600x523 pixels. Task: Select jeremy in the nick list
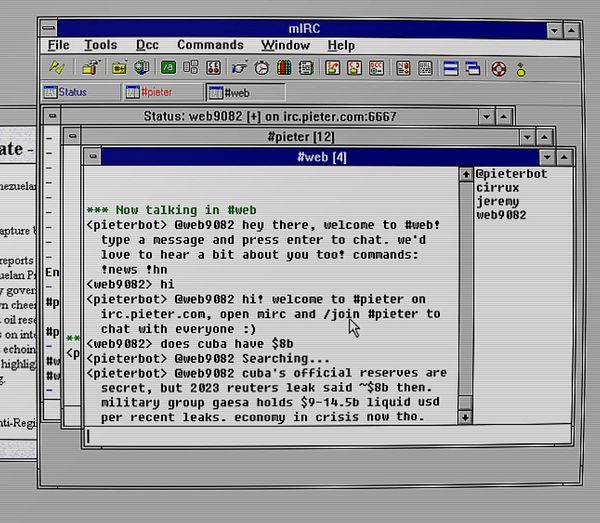tap(497, 201)
